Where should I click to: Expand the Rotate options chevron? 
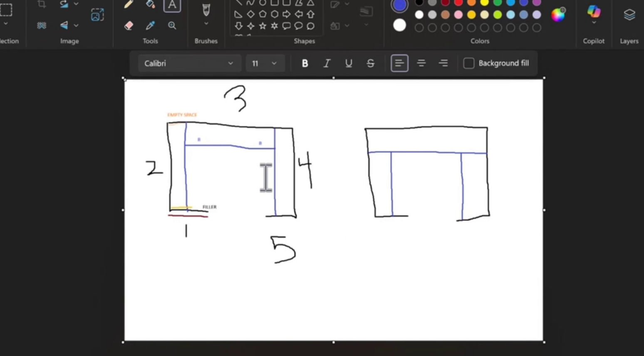(76, 4)
